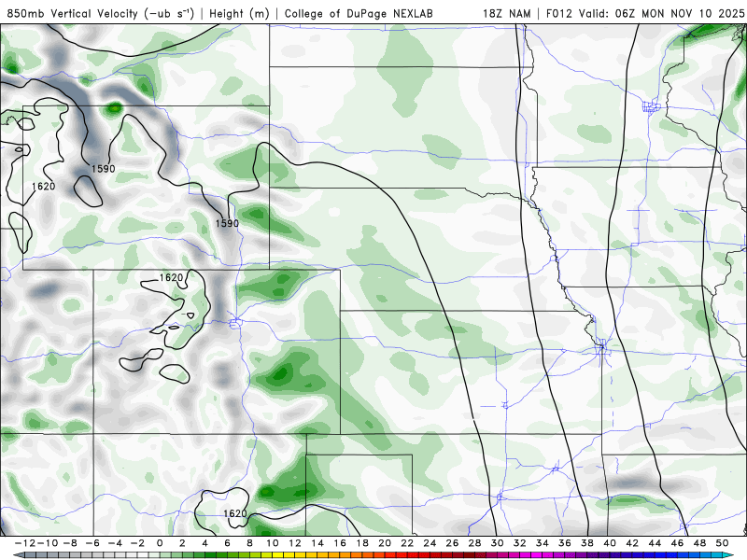Click the "50" color scale label
Screen dimensions: 747x560
tap(722, 543)
